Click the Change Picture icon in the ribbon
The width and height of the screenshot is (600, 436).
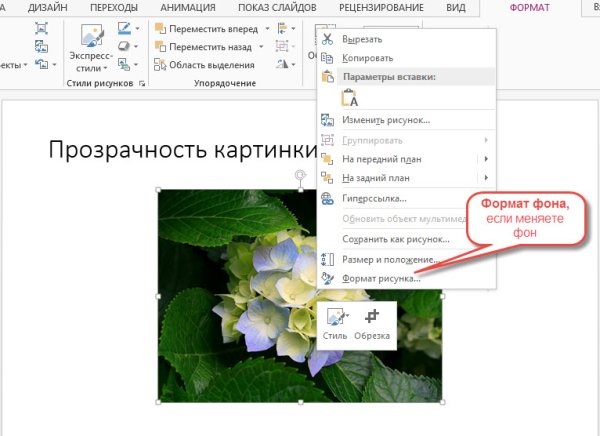click(41, 46)
